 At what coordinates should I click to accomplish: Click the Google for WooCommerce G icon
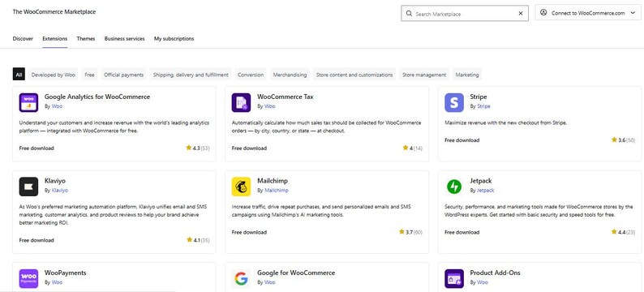tap(241, 279)
